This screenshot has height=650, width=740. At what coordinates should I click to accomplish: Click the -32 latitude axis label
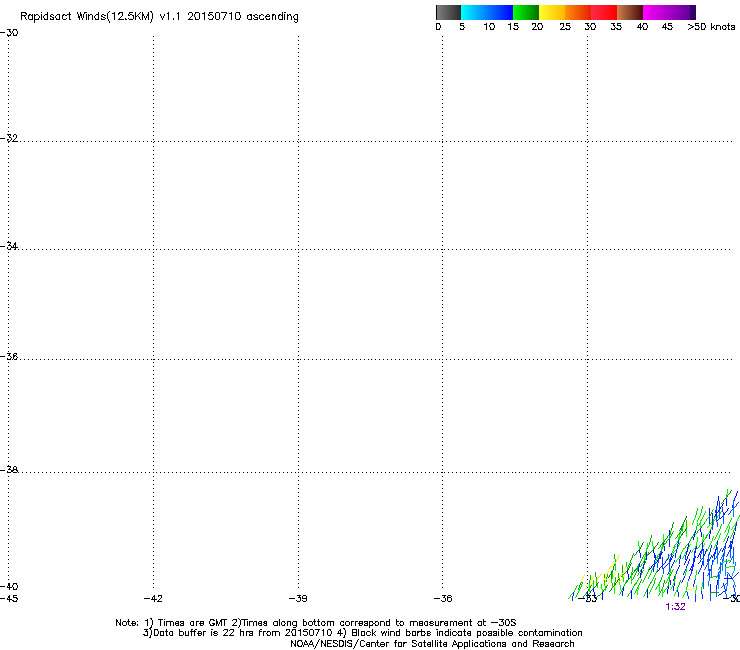tap(9, 138)
